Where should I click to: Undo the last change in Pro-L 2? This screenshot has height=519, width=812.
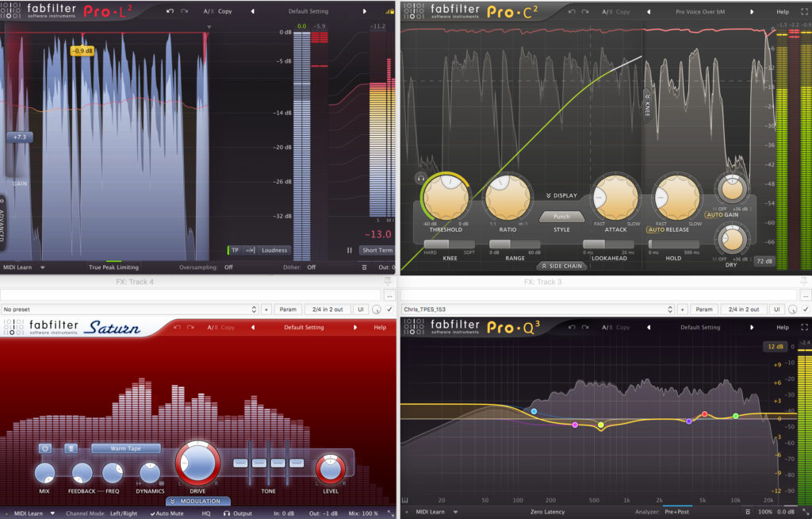tap(170, 11)
